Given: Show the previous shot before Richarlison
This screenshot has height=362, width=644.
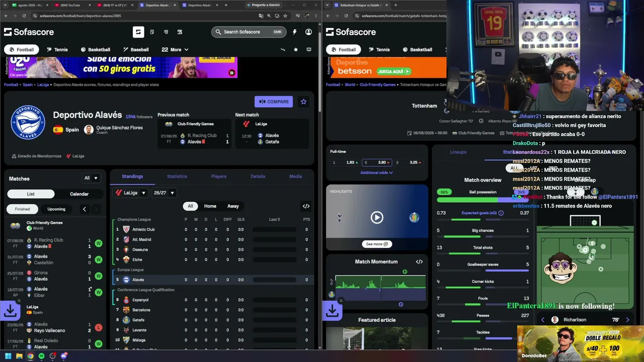Looking at the screenshot, I should (x=542, y=320).
